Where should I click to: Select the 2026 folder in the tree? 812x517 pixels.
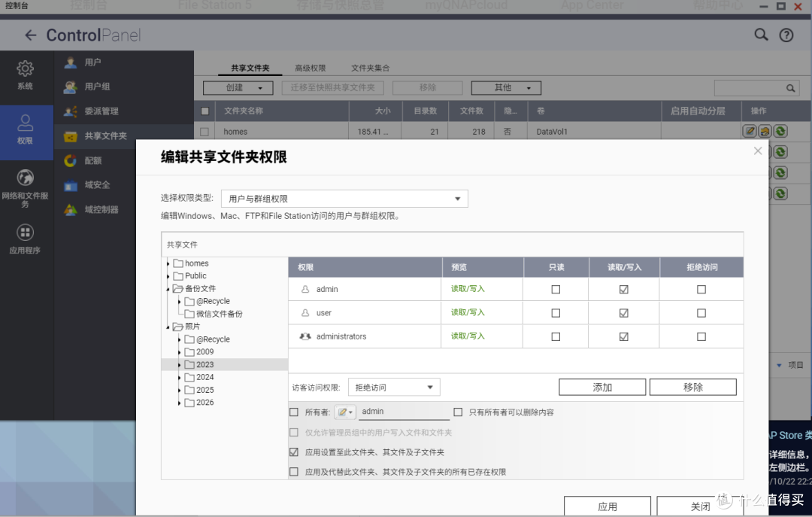click(x=205, y=403)
